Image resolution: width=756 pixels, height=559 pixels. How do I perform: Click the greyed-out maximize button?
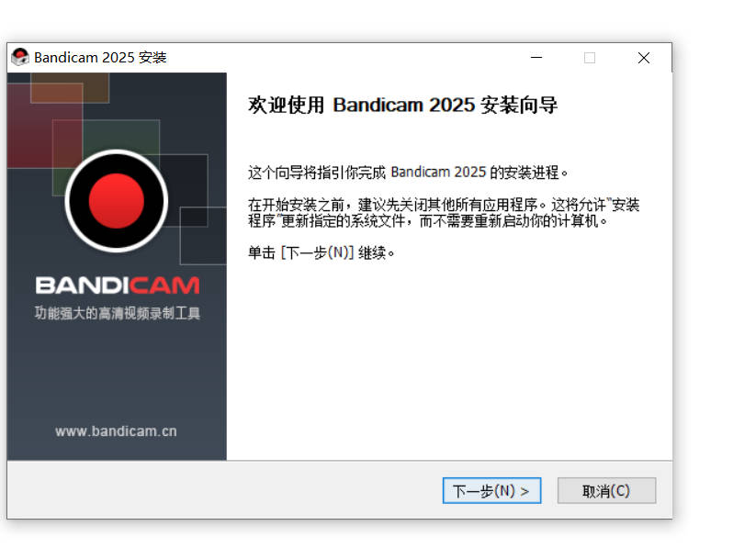(x=589, y=58)
